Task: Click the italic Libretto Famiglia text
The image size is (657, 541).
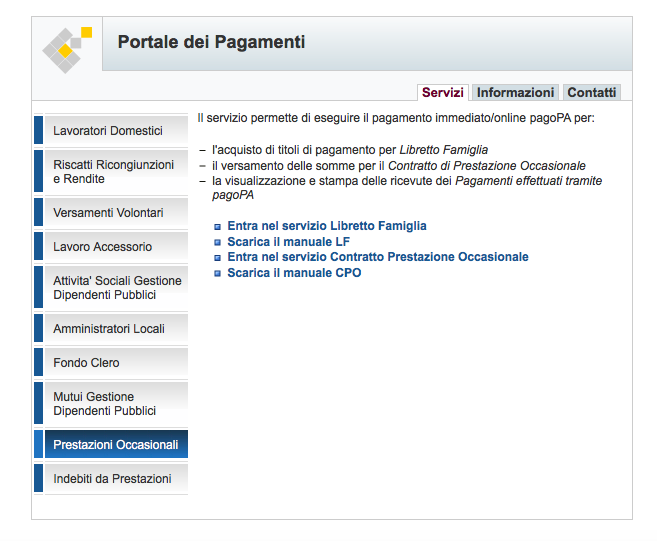Action: point(444,150)
